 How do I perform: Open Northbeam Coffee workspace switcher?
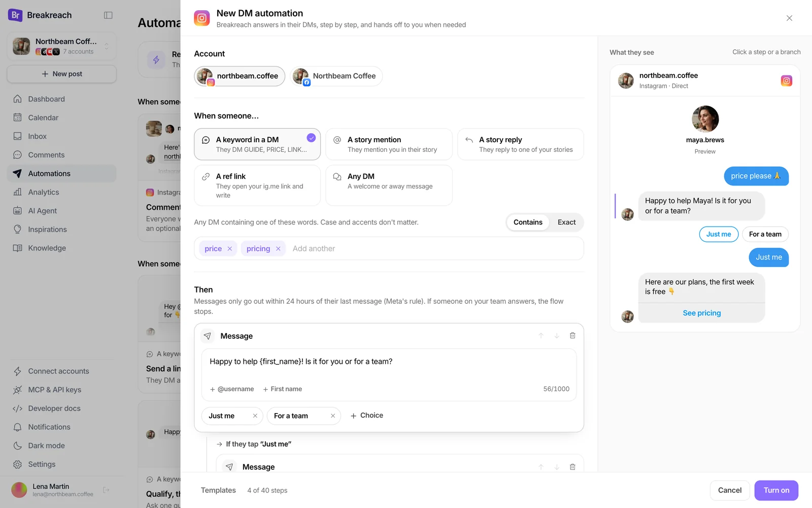coord(61,46)
